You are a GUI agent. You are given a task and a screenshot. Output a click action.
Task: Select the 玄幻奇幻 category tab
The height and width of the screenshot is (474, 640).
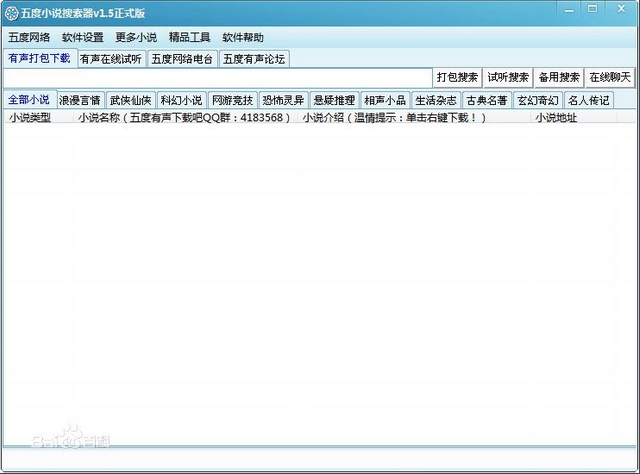tap(538, 100)
